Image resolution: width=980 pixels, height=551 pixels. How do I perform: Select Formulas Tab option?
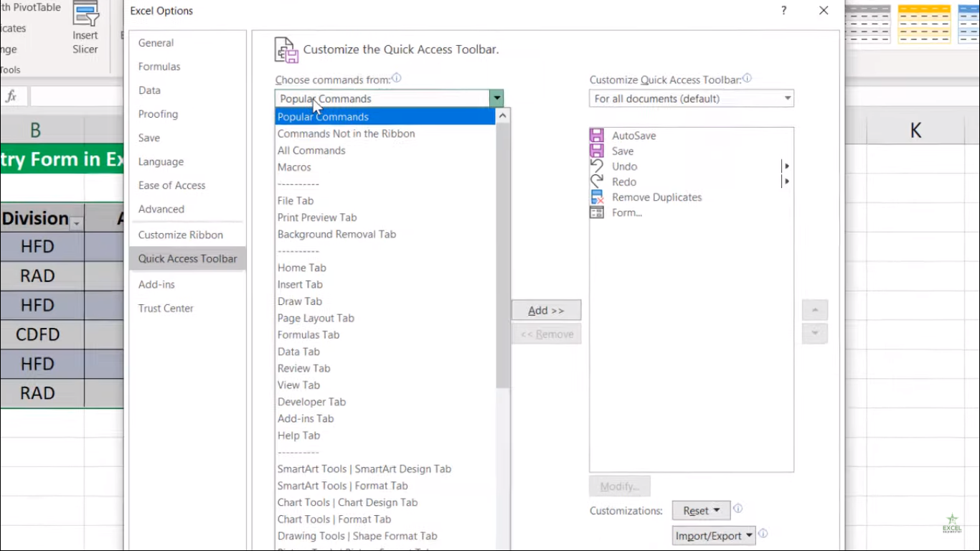coord(385,334)
